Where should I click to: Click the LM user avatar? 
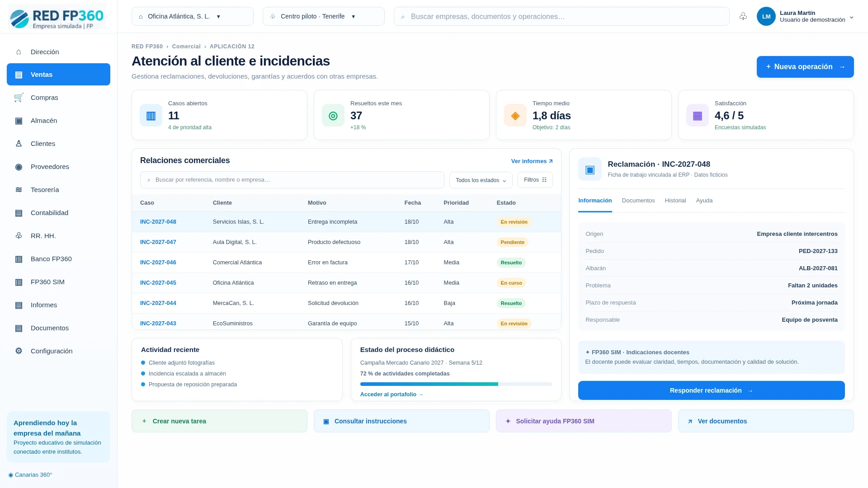[x=766, y=16]
